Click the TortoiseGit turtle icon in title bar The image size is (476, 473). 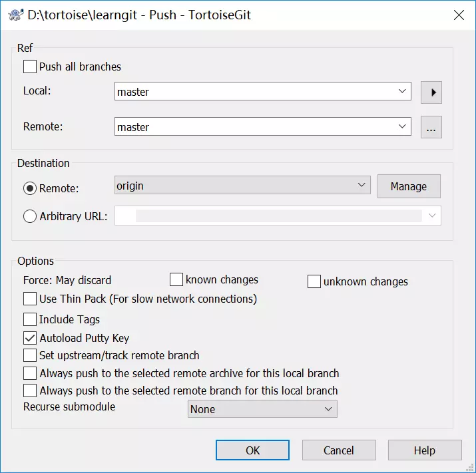16,15
